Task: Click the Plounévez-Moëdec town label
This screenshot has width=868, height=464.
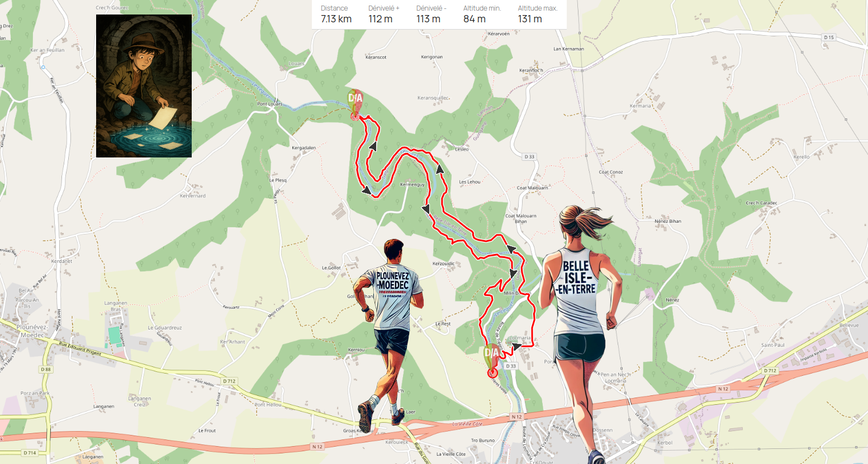Action: click(31, 331)
